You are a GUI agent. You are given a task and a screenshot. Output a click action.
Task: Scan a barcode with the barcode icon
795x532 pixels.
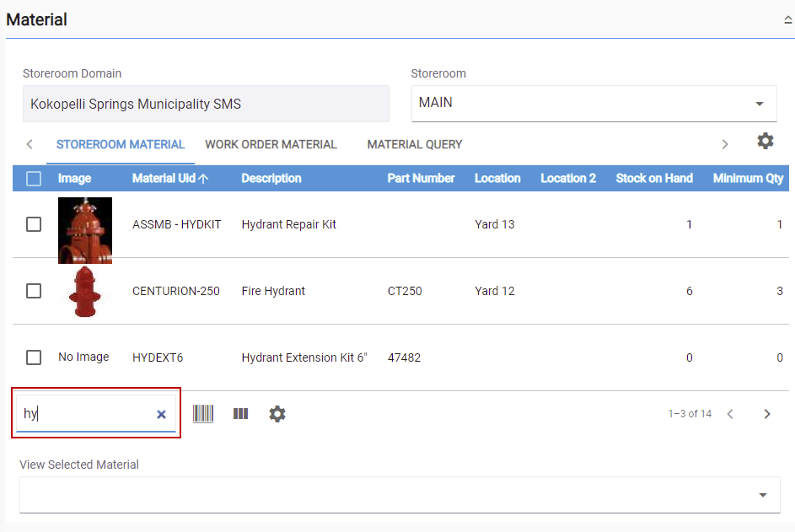tap(203, 414)
